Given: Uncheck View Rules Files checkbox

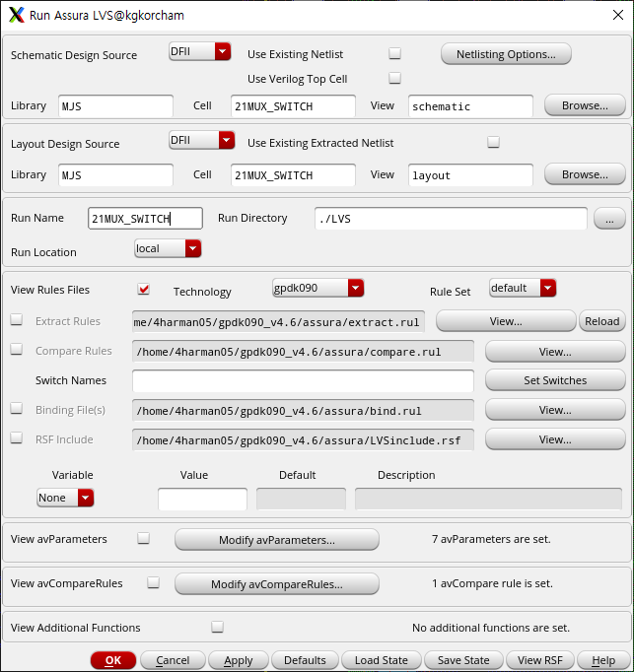Looking at the screenshot, I should click(x=144, y=290).
